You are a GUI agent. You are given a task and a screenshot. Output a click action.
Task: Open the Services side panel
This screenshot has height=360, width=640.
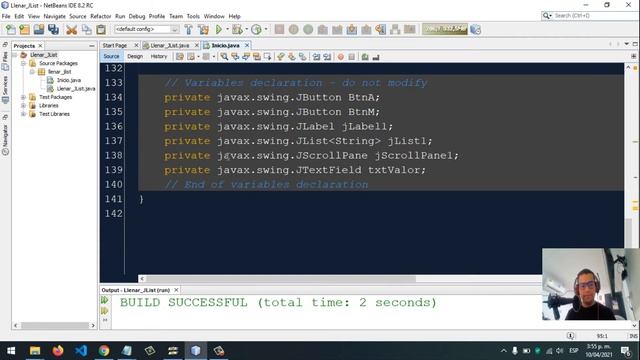pos(5,89)
